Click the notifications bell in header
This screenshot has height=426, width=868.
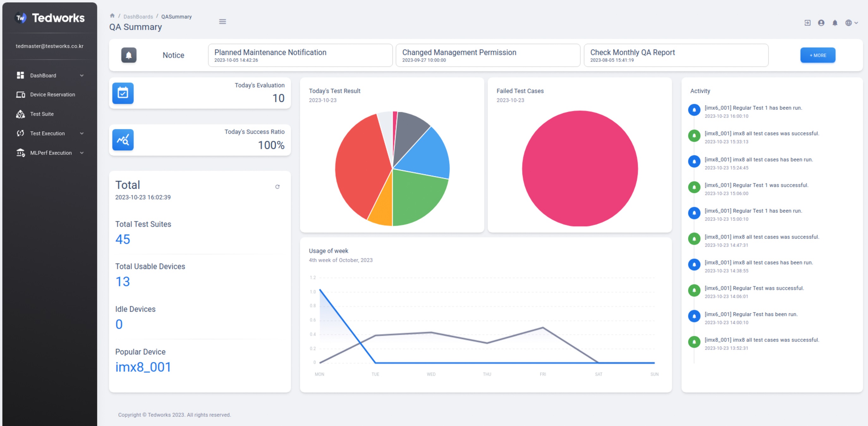pyautogui.click(x=835, y=22)
